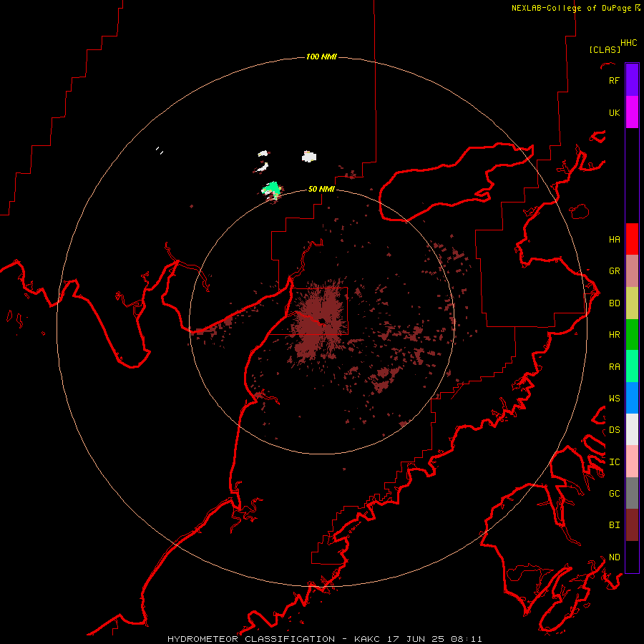The image size is (644, 644).
Task: Click the RF purple legend swatch
Action: 632,80
